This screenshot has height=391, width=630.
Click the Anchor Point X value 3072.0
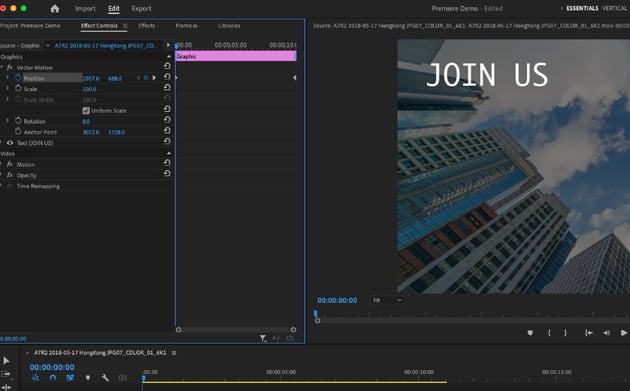91,132
